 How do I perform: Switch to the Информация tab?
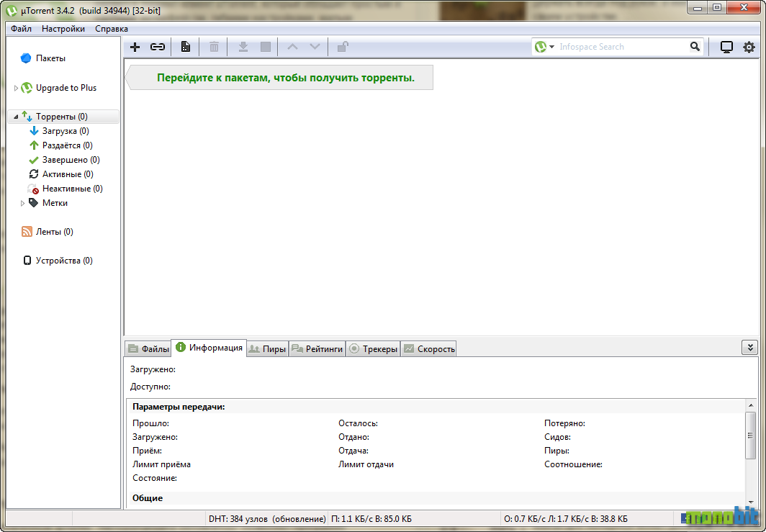pos(209,348)
